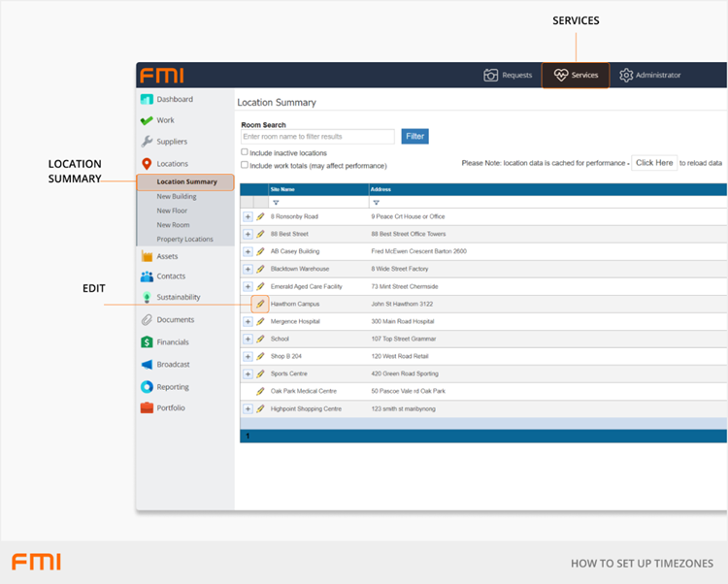This screenshot has height=584, width=728.
Task: Click Here to reload location data
Action: coord(653,163)
